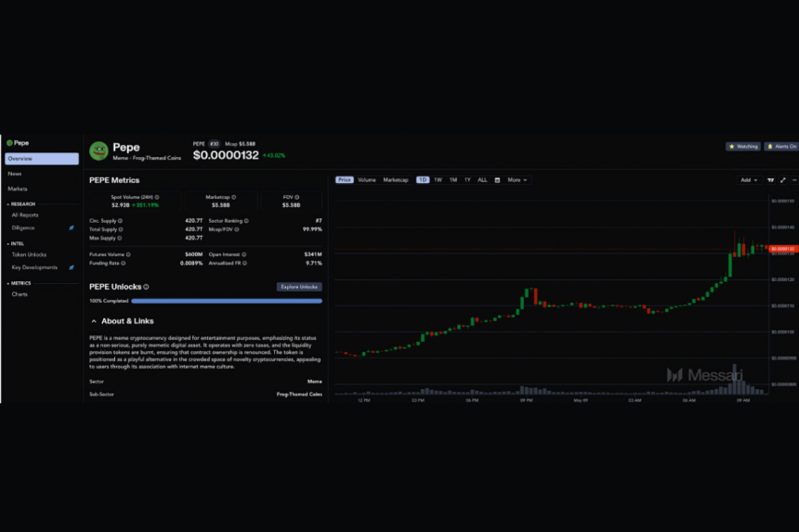Click the 100% Completed unlocks progress bar
This screenshot has height=532, width=799.
pyautogui.click(x=227, y=301)
